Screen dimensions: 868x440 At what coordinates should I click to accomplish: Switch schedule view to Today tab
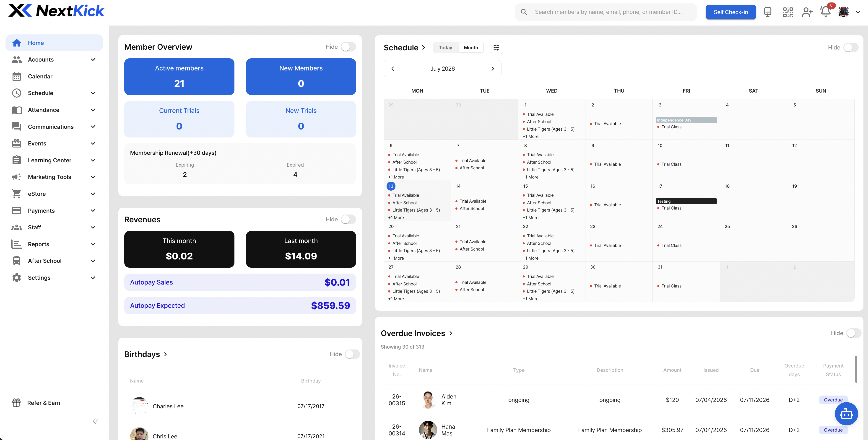click(445, 47)
